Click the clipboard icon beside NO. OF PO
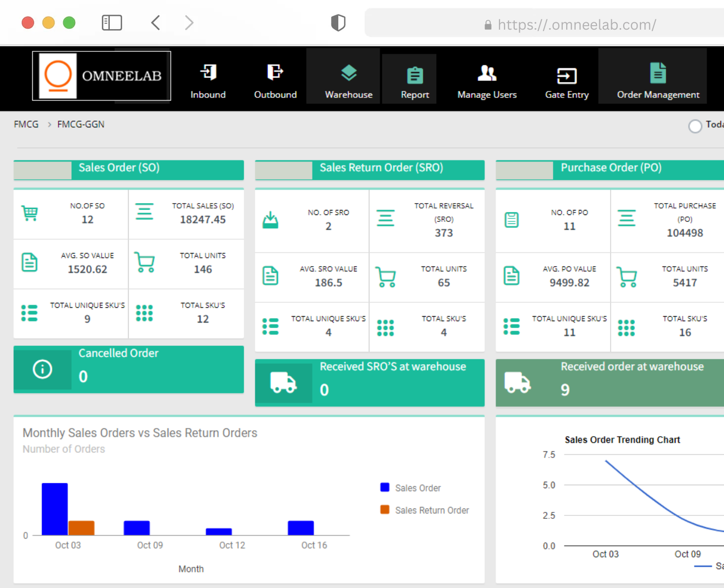This screenshot has height=588, width=724. pos(511,220)
